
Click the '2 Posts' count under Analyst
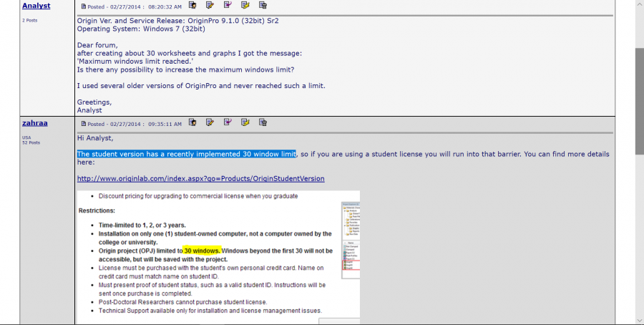coord(29,20)
